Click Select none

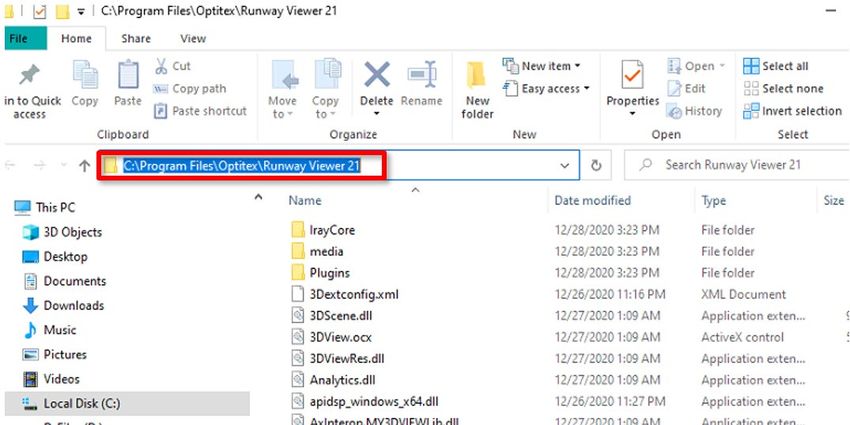(783, 88)
